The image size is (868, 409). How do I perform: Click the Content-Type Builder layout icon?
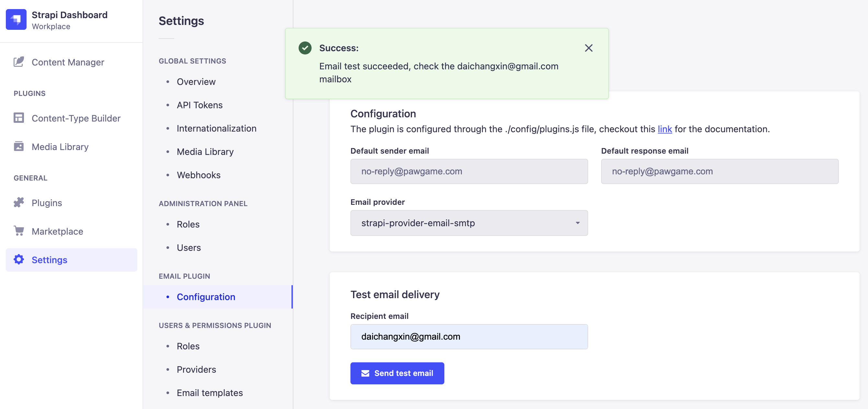[x=18, y=118]
